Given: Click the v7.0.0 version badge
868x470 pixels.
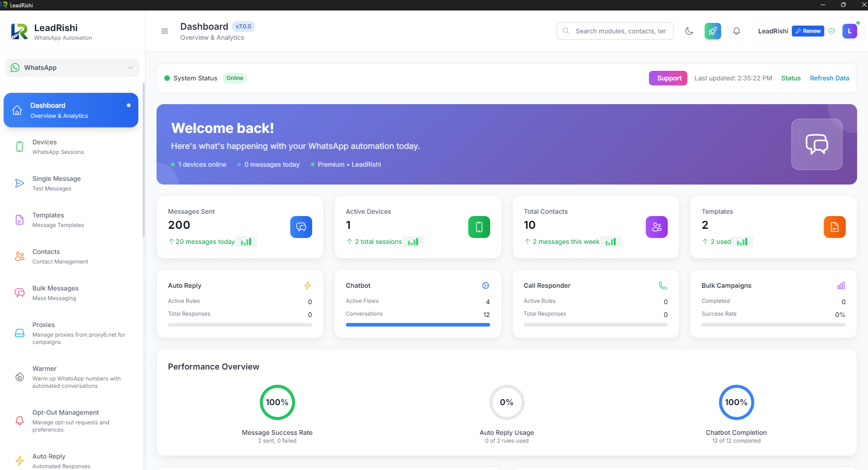Looking at the screenshot, I should pos(244,26).
